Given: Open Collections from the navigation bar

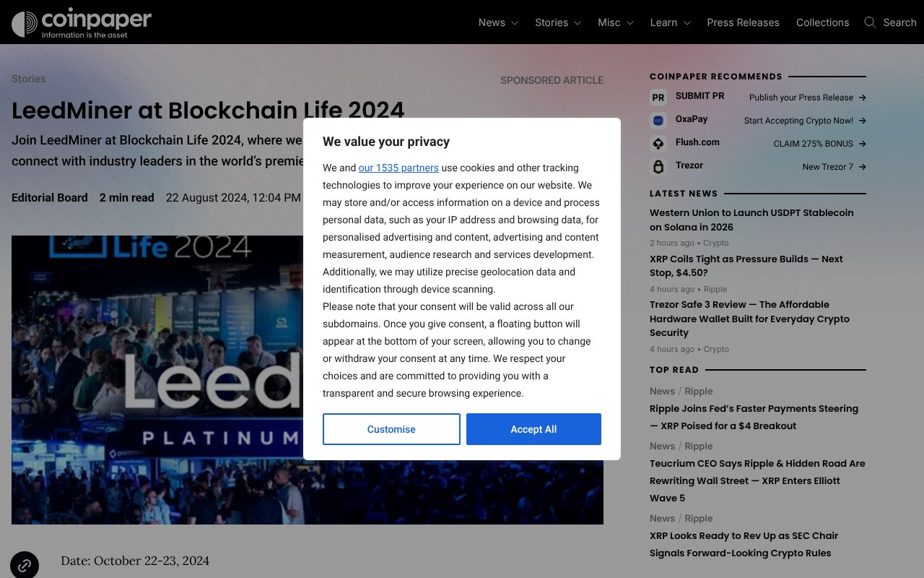Looking at the screenshot, I should click(x=822, y=22).
